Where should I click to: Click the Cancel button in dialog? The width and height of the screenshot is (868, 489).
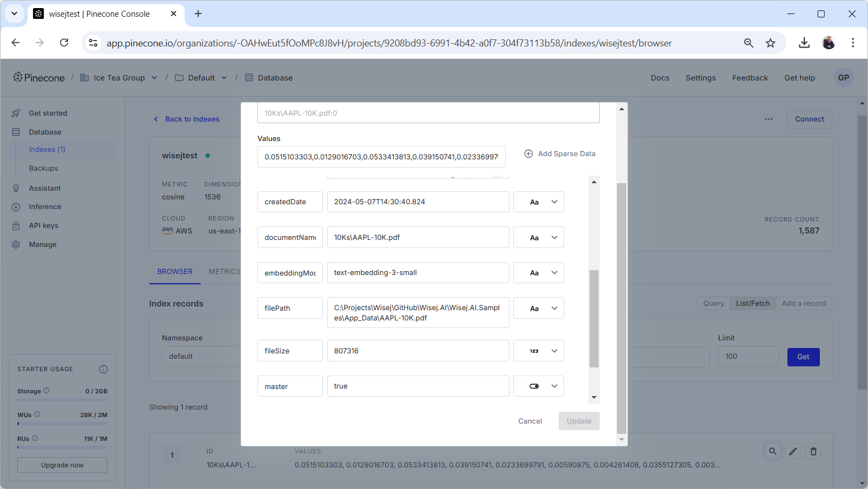pos(530,421)
